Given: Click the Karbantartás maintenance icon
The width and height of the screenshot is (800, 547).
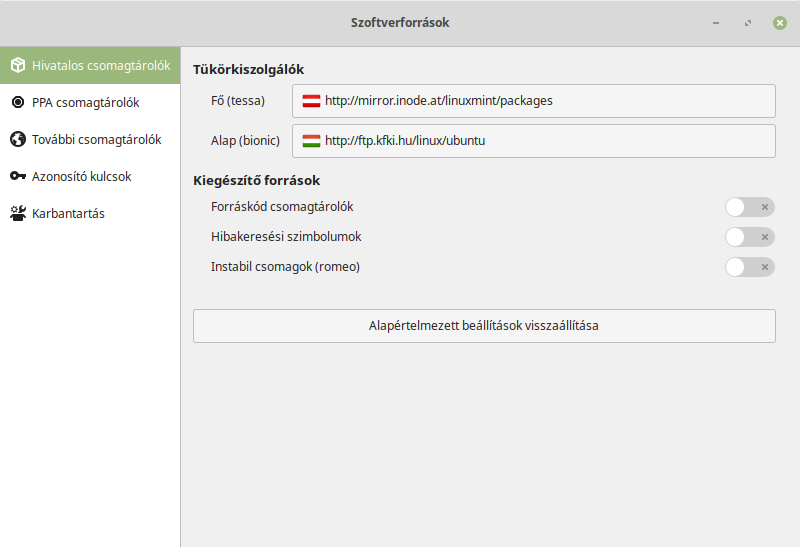Looking at the screenshot, I should [18, 213].
